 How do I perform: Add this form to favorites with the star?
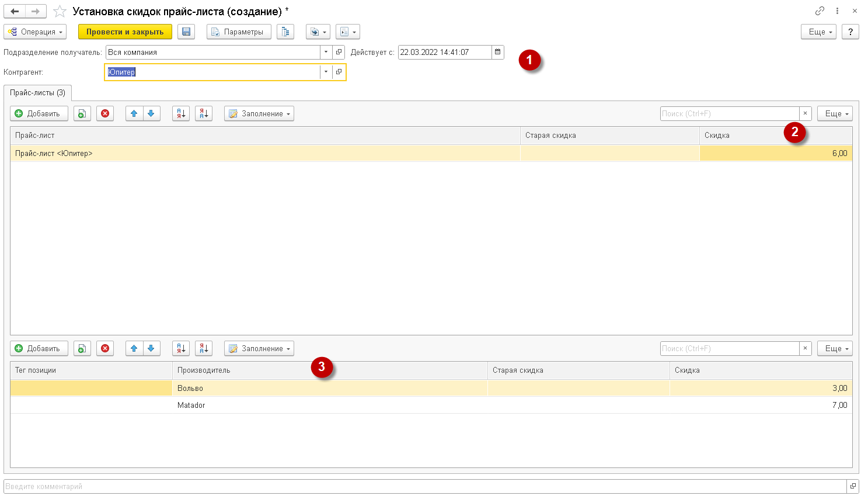60,11
